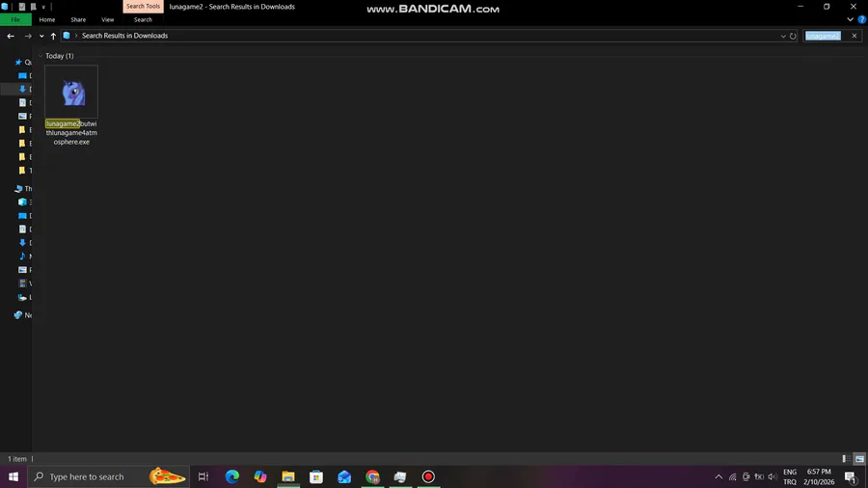Click File Explorer taskbar icon
Viewport: 868px width, 488px height.
pos(288,476)
